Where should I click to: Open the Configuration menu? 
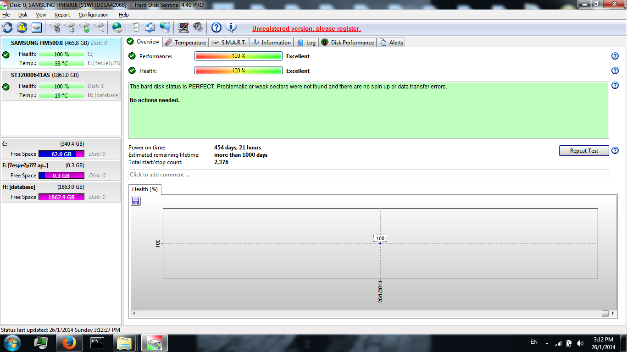94,15
